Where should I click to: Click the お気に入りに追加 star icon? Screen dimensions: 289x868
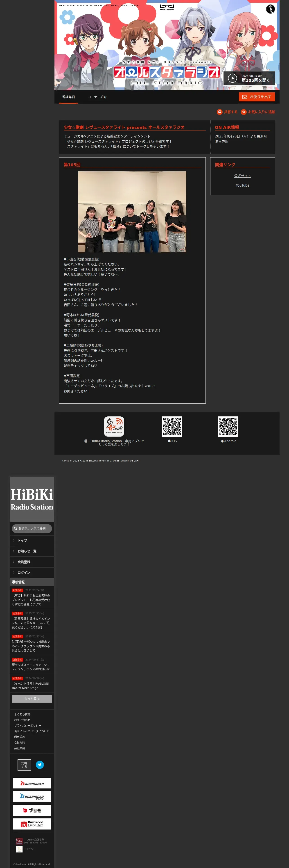coord(244,112)
